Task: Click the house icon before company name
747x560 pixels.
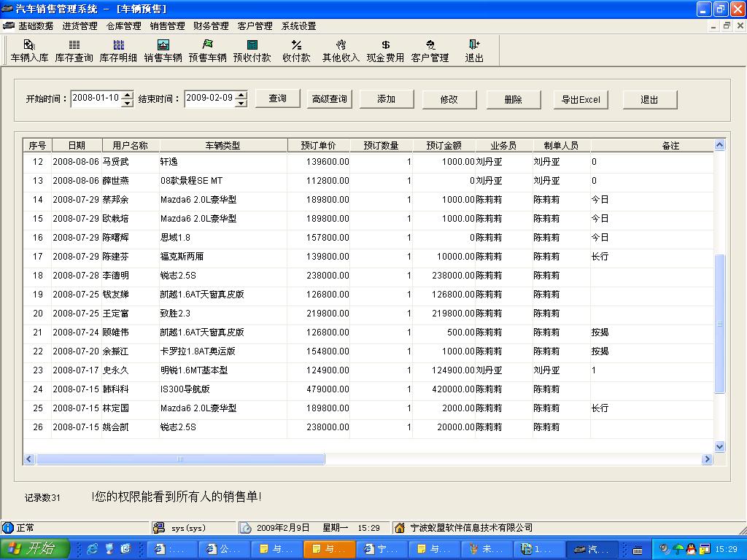Action: point(400,528)
